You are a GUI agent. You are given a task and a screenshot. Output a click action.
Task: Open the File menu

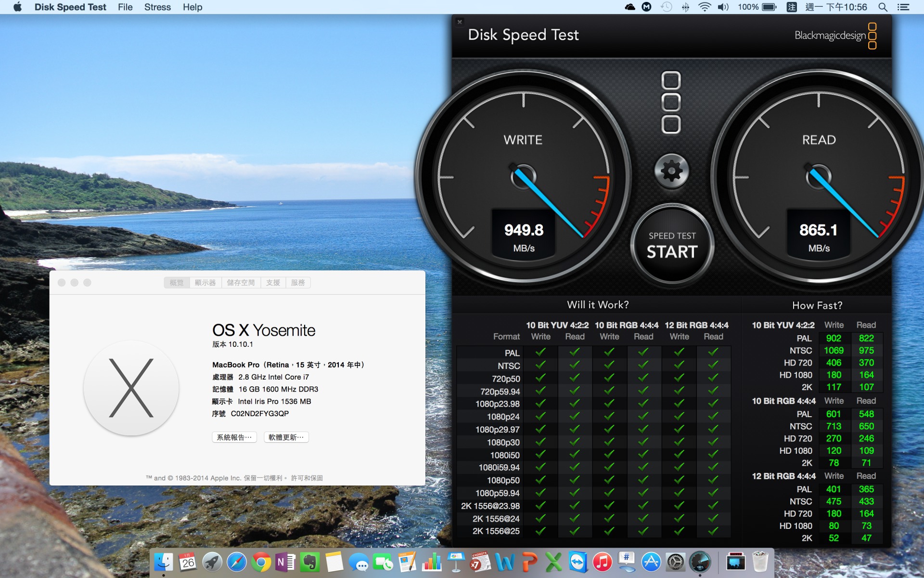pos(125,7)
